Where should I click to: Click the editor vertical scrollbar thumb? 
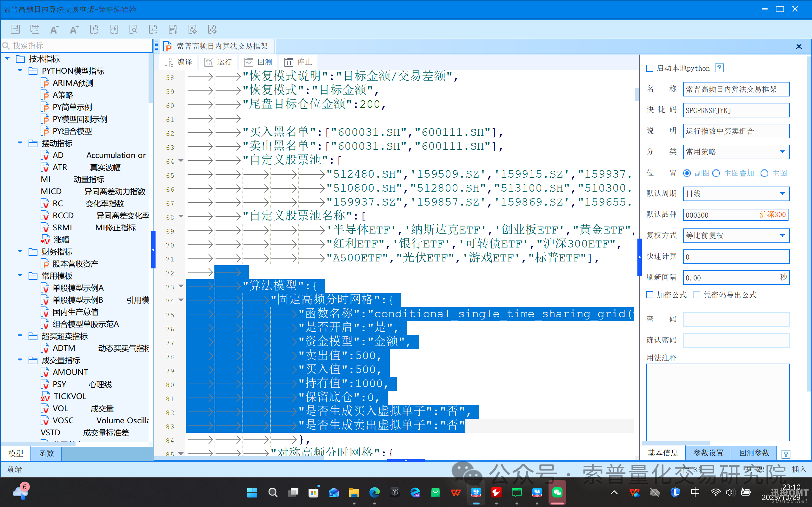[636, 94]
